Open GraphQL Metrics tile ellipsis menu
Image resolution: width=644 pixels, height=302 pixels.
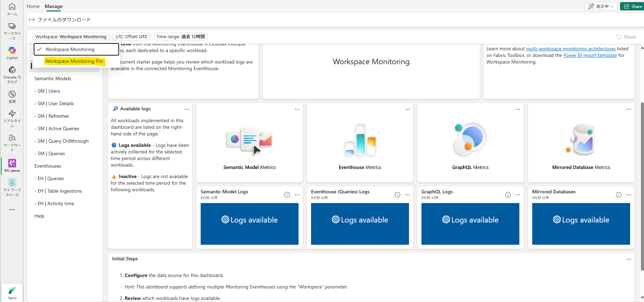pyautogui.click(x=518, y=109)
